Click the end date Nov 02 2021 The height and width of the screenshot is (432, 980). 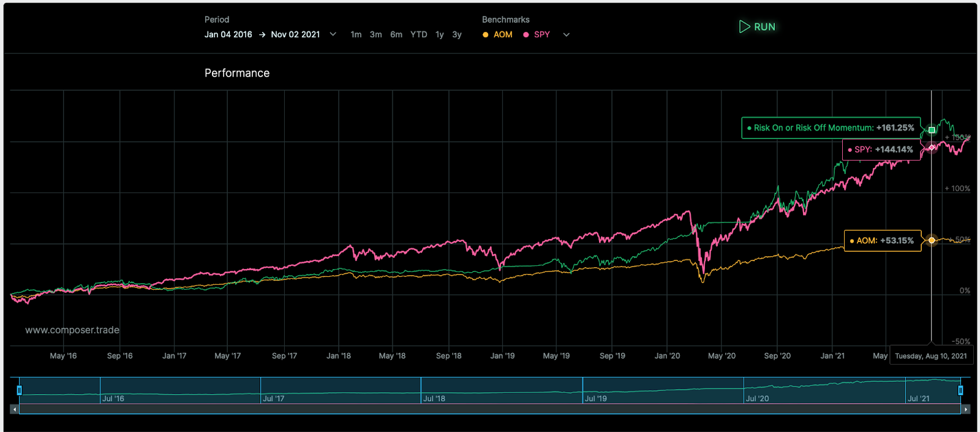(296, 34)
